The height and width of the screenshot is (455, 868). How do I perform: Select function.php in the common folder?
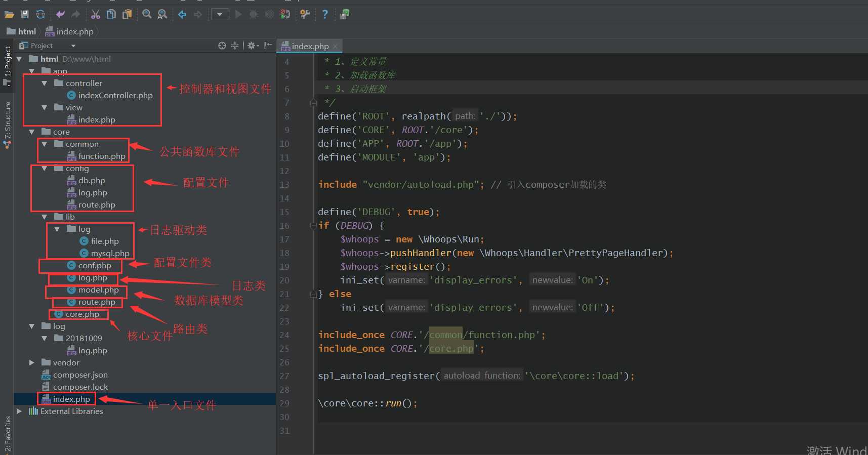click(96, 156)
